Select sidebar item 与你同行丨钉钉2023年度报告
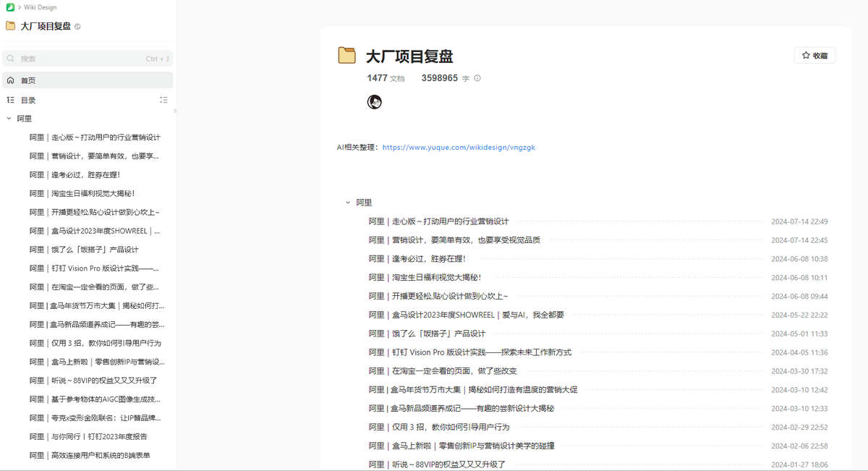This screenshot has width=868, height=471. [88, 437]
